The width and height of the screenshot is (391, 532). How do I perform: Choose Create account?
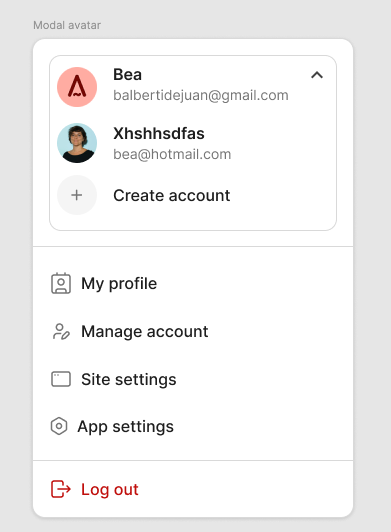[172, 195]
